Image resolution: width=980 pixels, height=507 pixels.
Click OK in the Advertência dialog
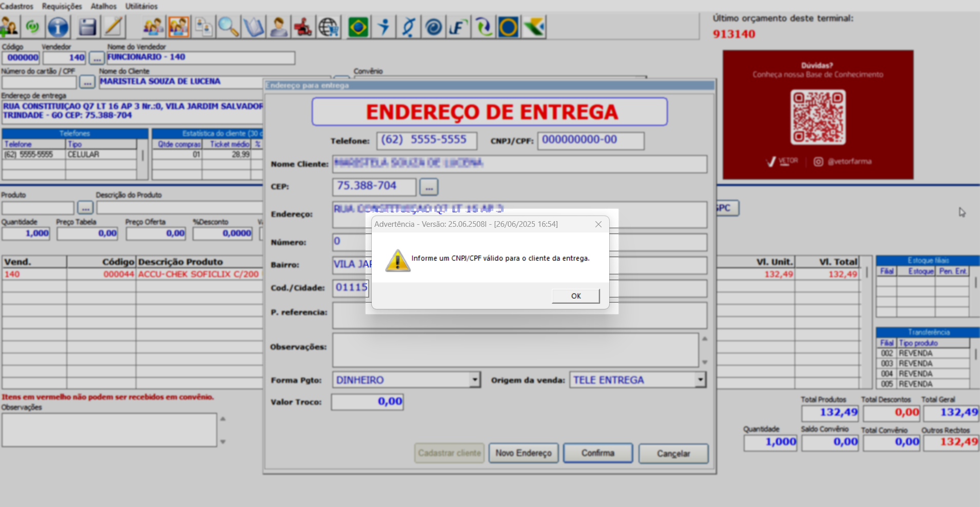576,296
